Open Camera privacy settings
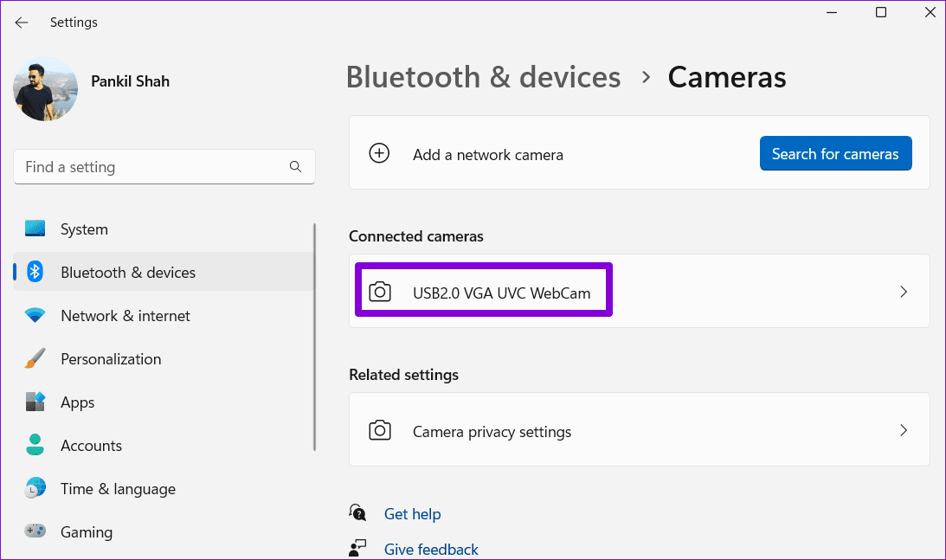 point(639,429)
